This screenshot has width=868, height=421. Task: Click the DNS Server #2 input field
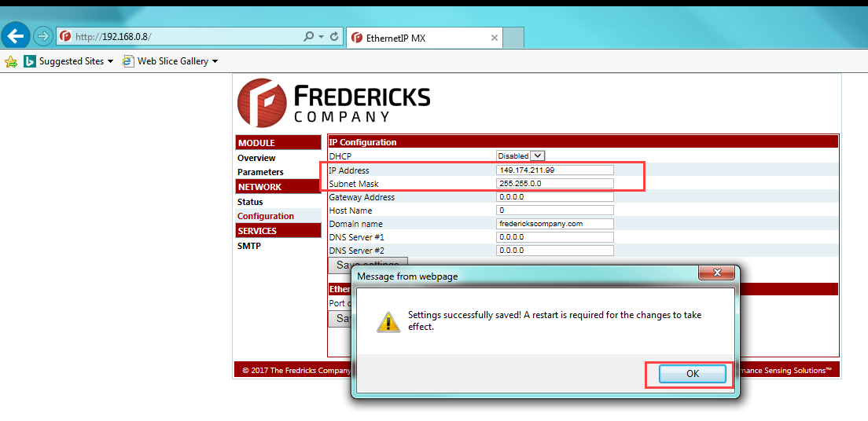[555, 250]
